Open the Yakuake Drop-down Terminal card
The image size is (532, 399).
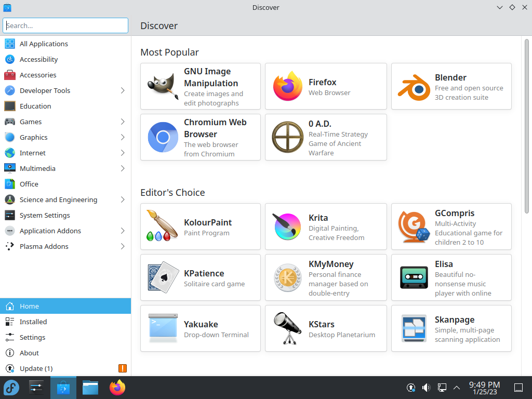[x=201, y=328]
